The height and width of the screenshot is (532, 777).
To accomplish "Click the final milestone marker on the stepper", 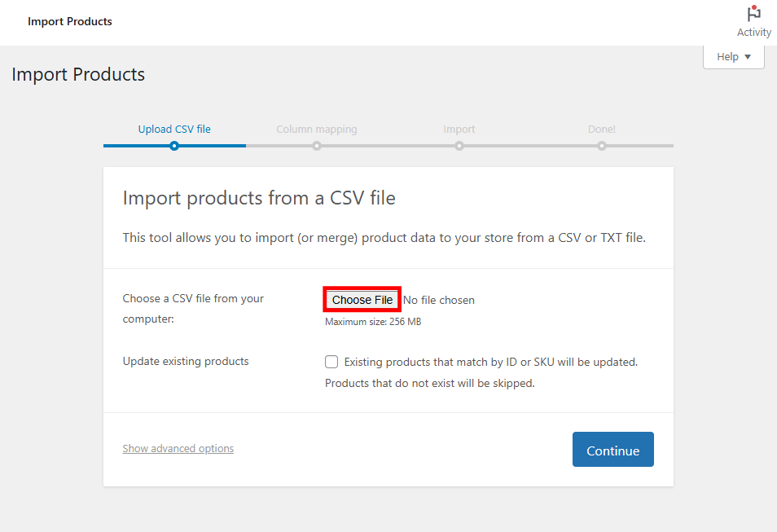I will tap(602, 146).
